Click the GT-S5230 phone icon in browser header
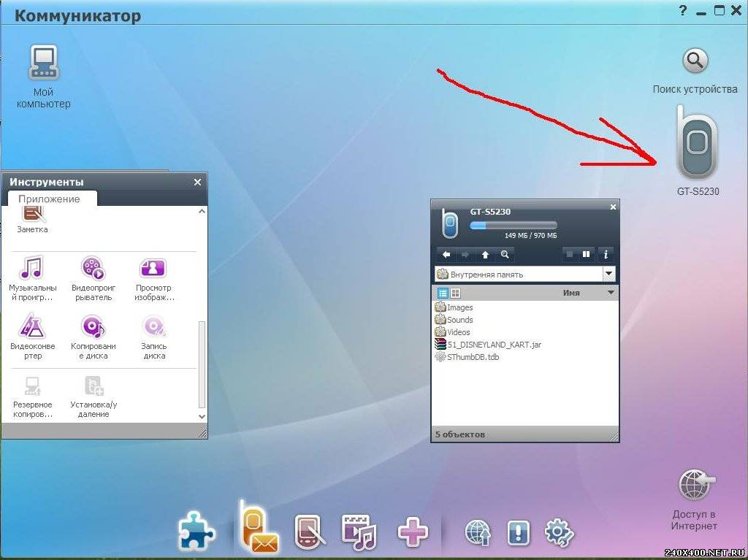Screen dimensions: 748x560 click(449, 223)
